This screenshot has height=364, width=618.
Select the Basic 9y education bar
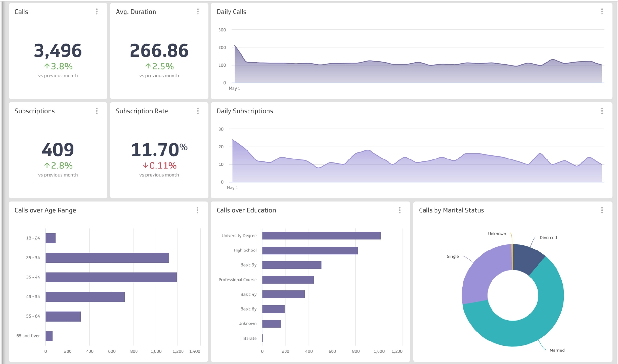point(292,265)
